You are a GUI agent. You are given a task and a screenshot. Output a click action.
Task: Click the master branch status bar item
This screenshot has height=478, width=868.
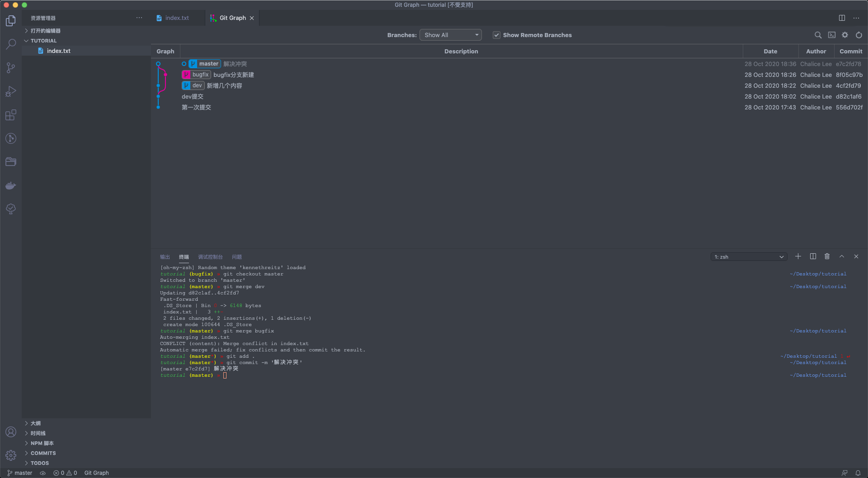click(x=20, y=473)
